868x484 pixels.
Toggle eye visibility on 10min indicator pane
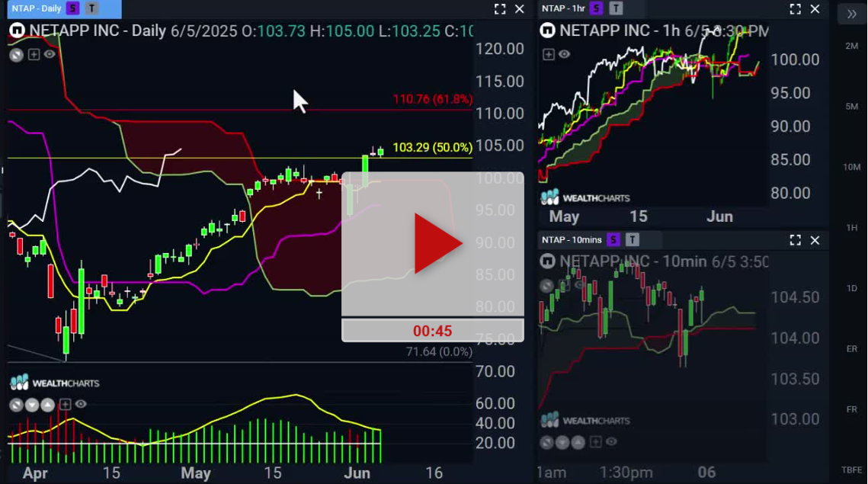(x=611, y=442)
